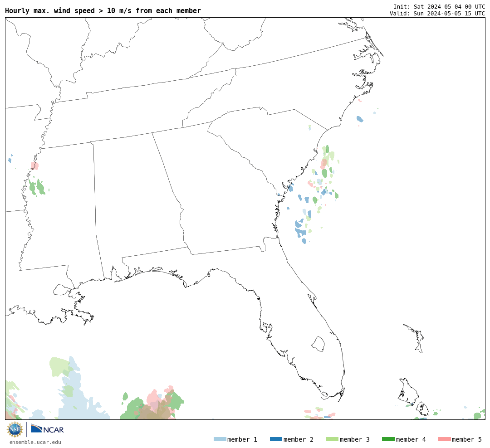Click the member 4 dark green swatch
This screenshot has height=448, width=490.
click(x=388, y=439)
